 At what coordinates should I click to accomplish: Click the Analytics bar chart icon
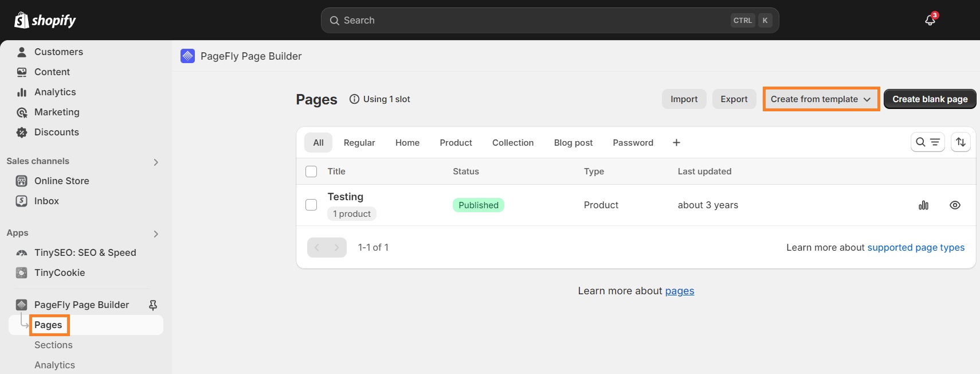(x=22, y=92)
